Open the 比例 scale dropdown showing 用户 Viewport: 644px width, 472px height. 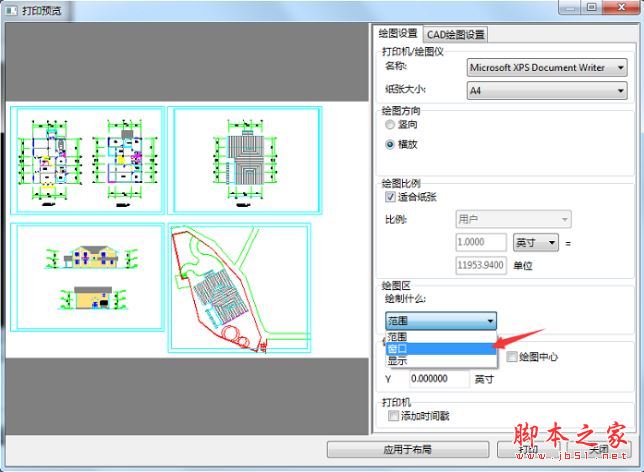coord(513,219)
